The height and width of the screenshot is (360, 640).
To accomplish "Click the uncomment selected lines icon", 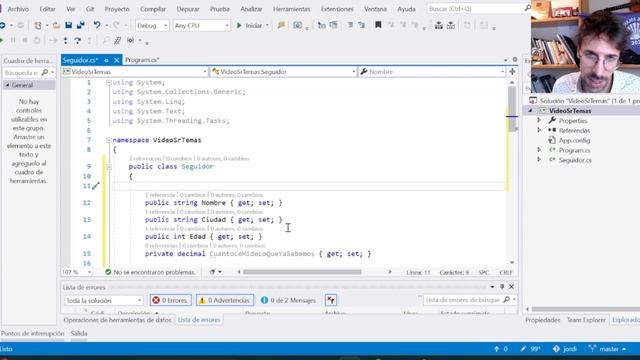I will 362,25.
